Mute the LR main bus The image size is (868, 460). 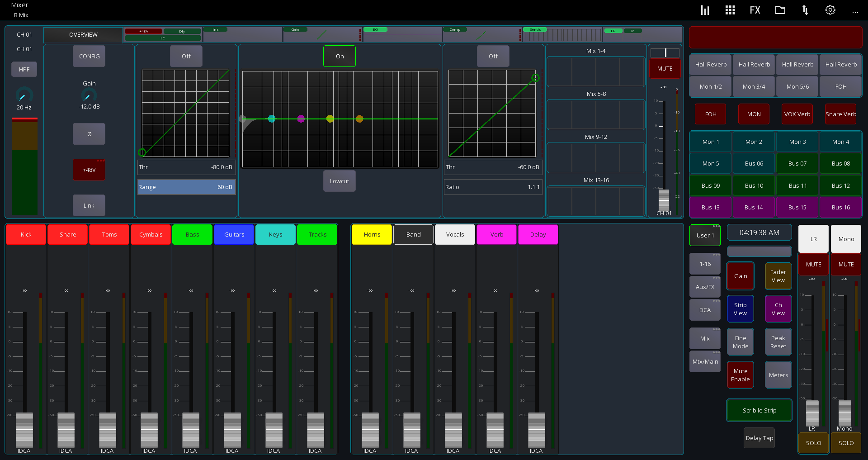coord(813,264)
